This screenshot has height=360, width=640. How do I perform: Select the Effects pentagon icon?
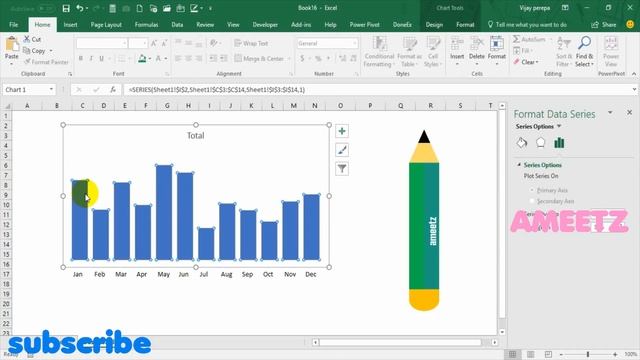click(x=540, y=143)
